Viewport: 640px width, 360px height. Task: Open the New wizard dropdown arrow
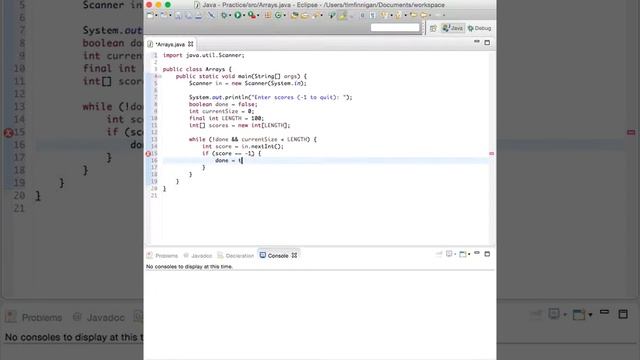coord(156,16)
